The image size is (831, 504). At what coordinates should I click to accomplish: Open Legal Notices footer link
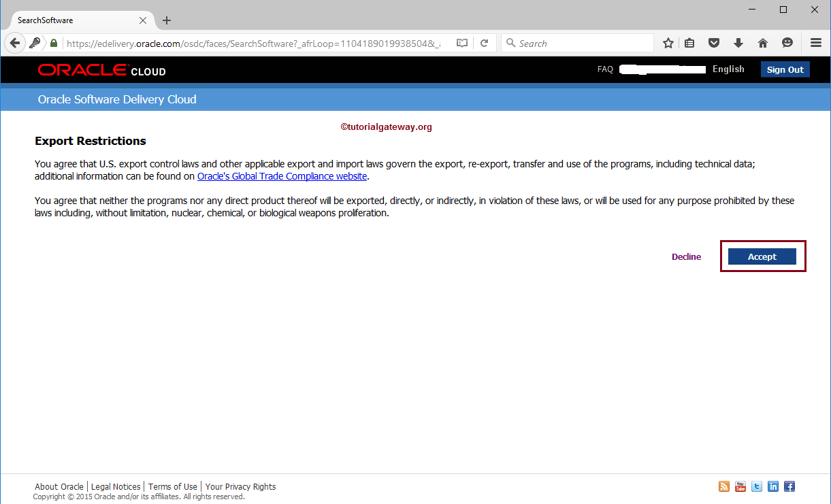[x=116, y=486]
